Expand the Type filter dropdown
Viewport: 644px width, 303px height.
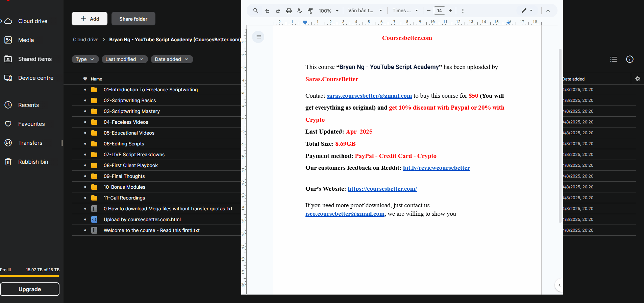point(85,59)
